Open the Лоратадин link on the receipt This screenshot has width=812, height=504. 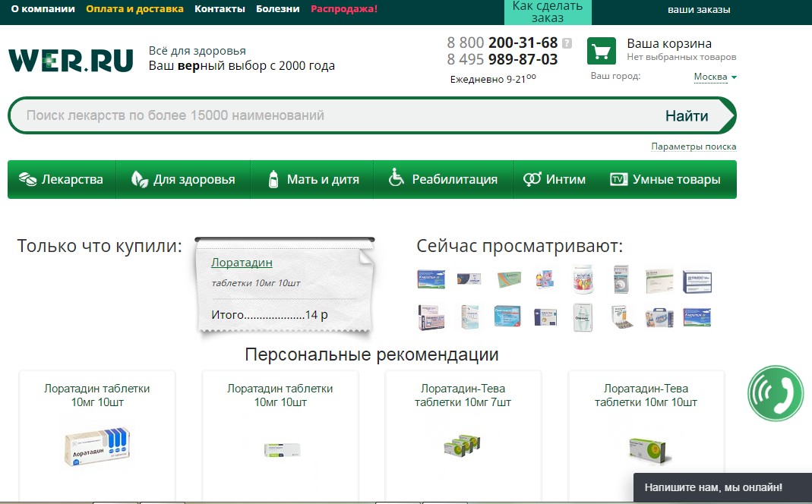click(x=242, y=263)
